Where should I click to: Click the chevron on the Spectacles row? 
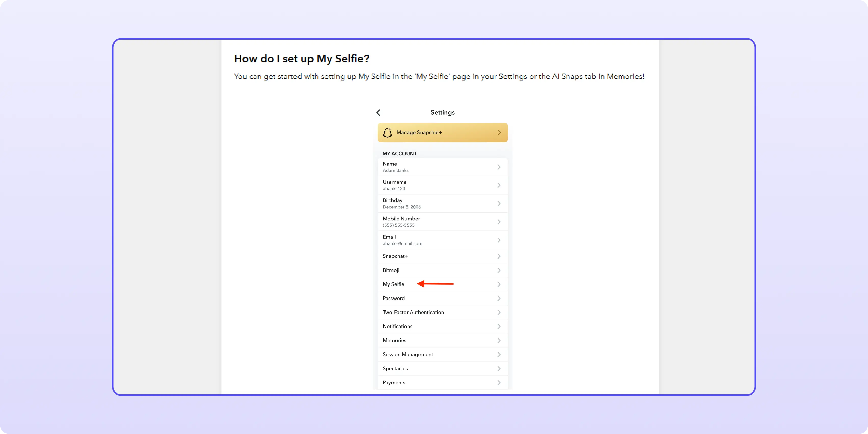coord(499,369)
